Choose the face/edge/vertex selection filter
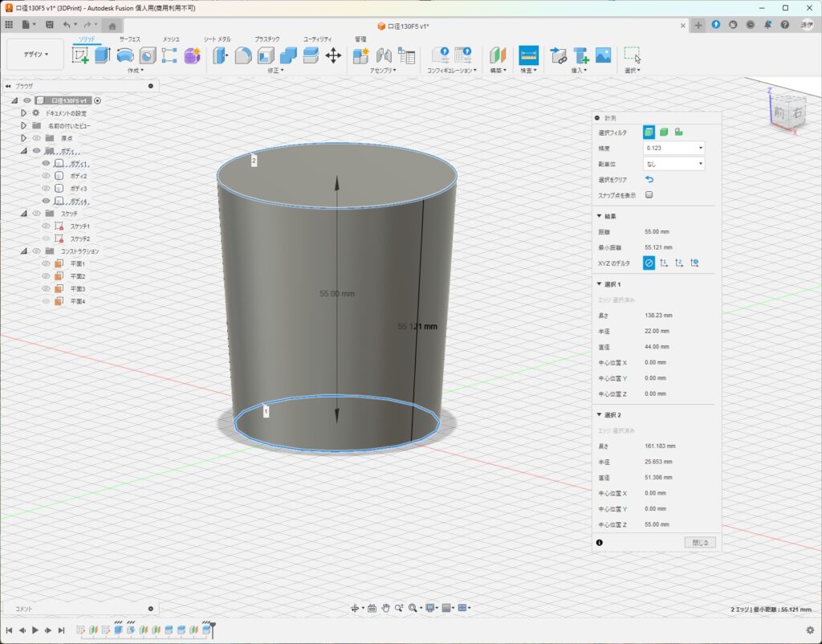 point(649,132)
